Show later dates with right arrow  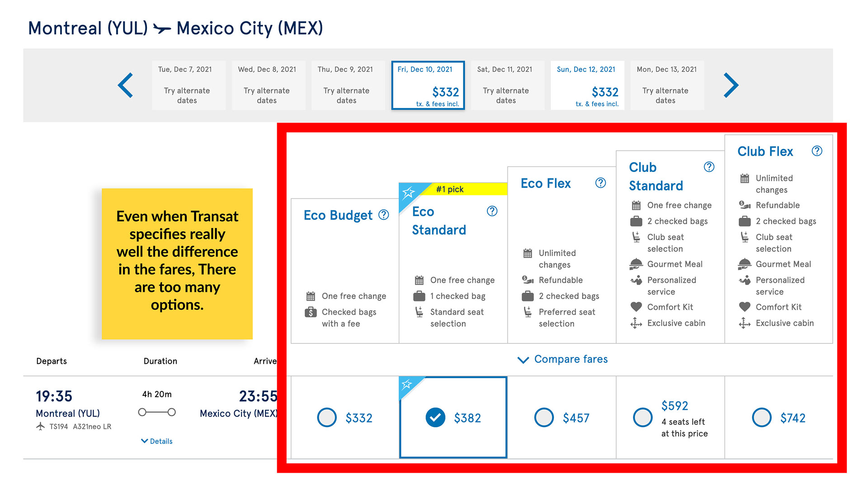pyautogui.click(x=731, y=85)
